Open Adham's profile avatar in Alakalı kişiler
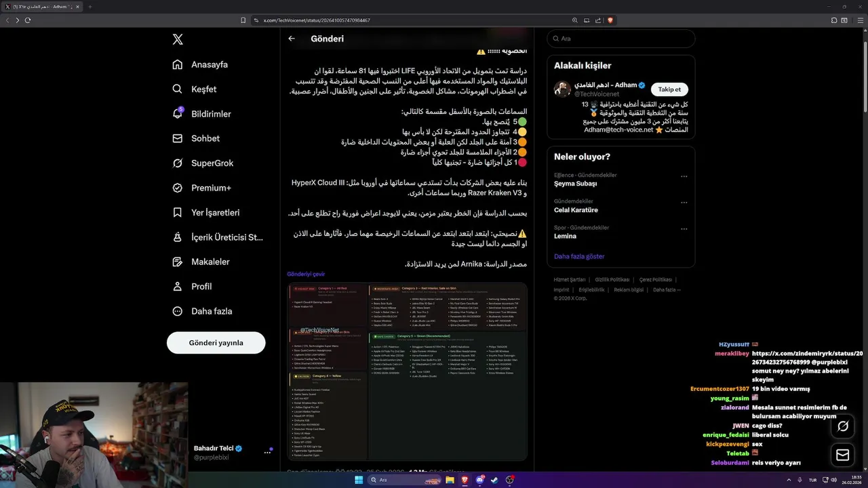The width and height of the screenshot is (868, 488). click(x=562, y=89)
